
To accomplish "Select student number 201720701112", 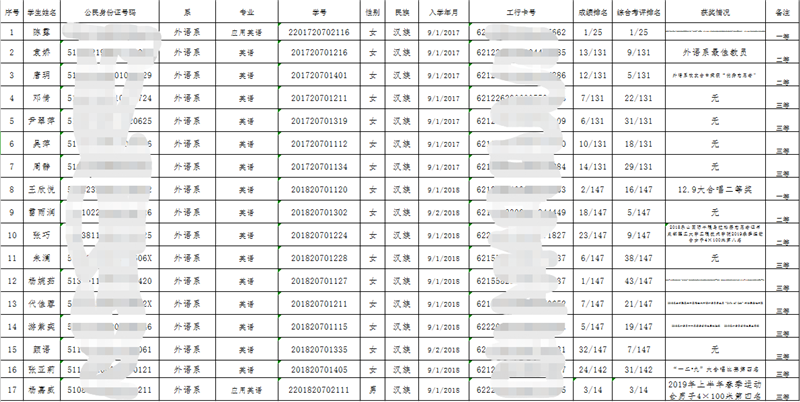I will (x=319, y=144).
